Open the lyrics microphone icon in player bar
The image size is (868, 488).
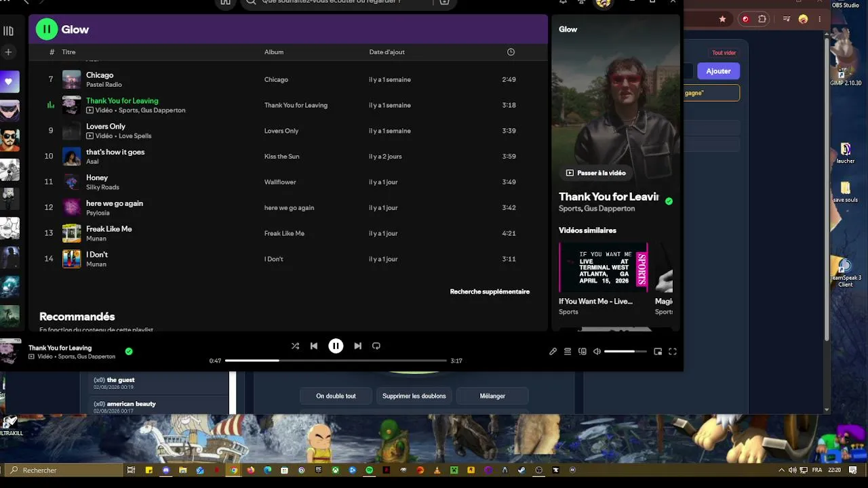coord(553,351)
